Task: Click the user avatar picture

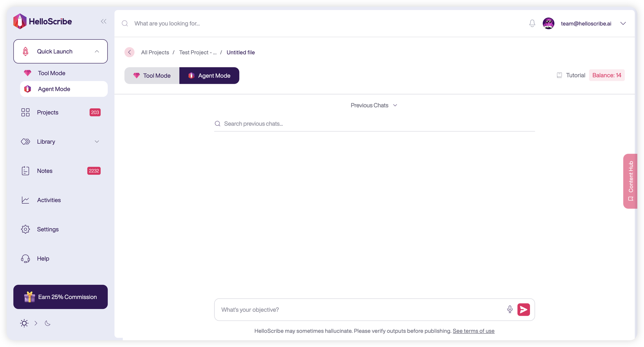Action: pos(548,24)
